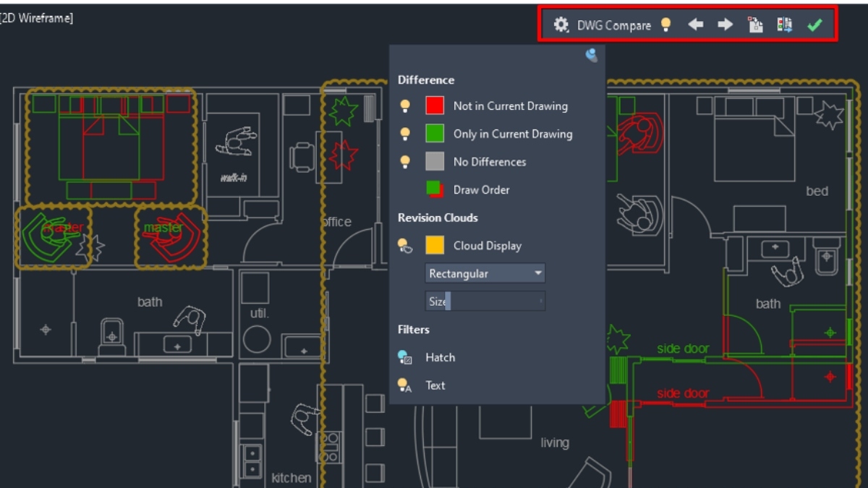Screen dimensions: 868x488
Task: Click the living room label
Action: point(555,442)
